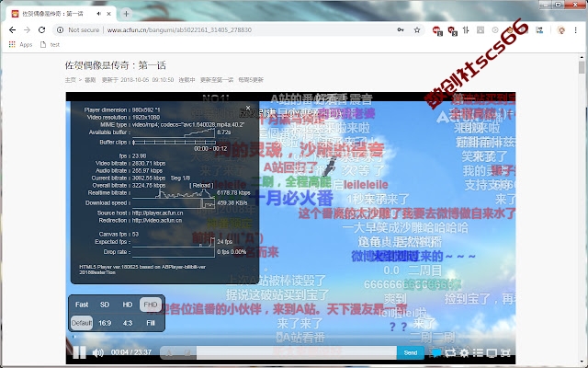Image resolution: width=588 pixels, height=368 pixels.
Task: Click the Send danmaku button
Action: click(411, 352)
